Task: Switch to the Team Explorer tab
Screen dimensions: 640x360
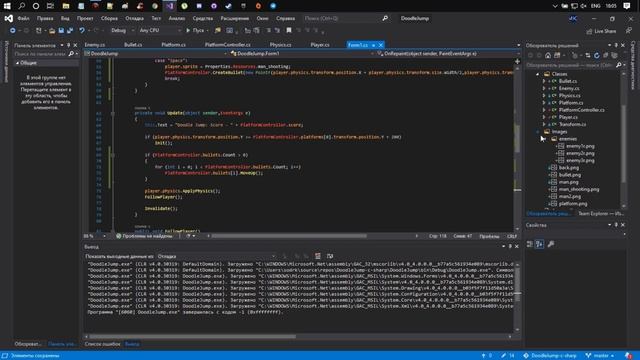Action: point(600,213)
